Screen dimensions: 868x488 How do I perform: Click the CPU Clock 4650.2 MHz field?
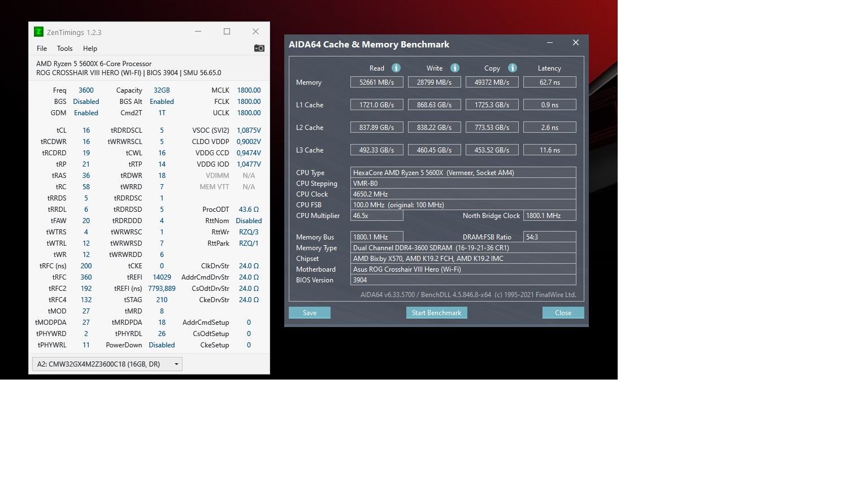[x=463, y=194]
